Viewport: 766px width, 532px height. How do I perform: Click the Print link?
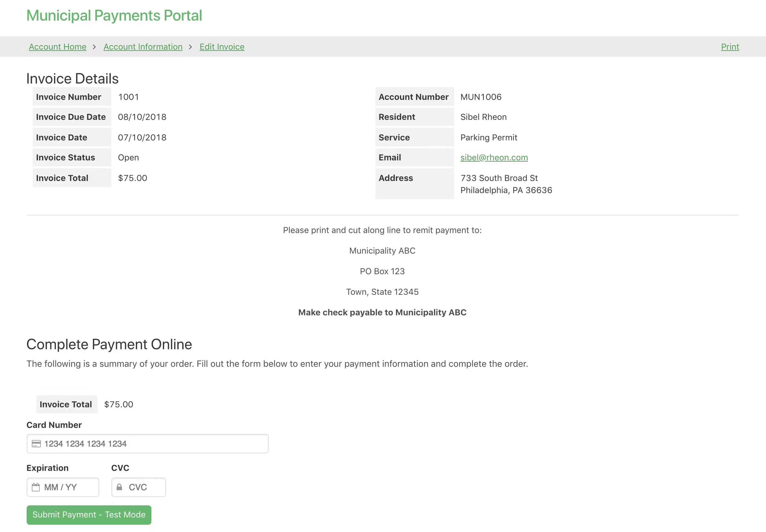730,47
